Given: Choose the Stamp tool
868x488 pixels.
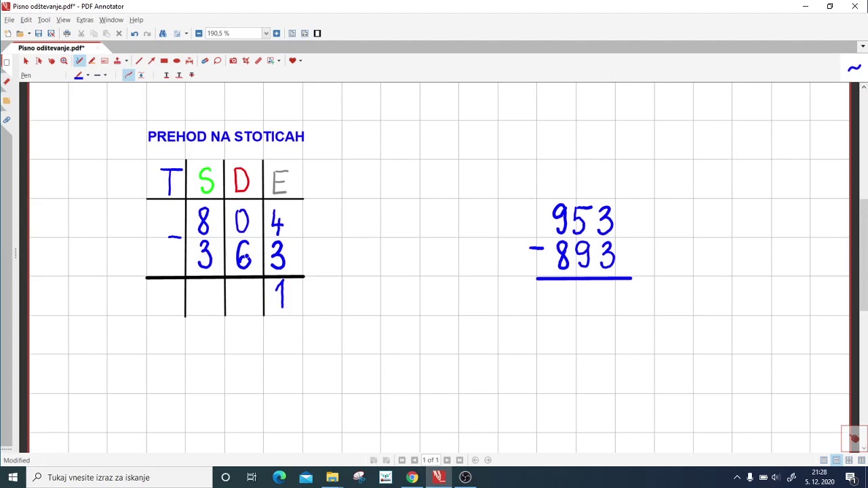Looking at the screenshot, I should pyautogui.click(x=117, y=61).
